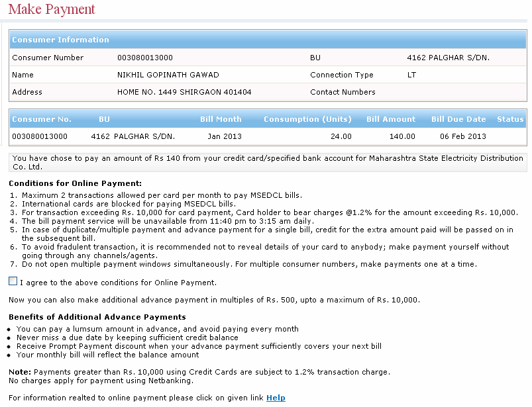Click the Make Payment page heading

point(51,10)
